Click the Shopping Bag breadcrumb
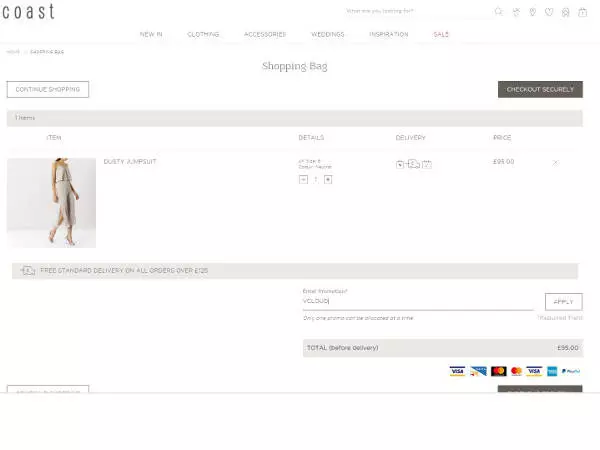600x450 pixels. 47,52
